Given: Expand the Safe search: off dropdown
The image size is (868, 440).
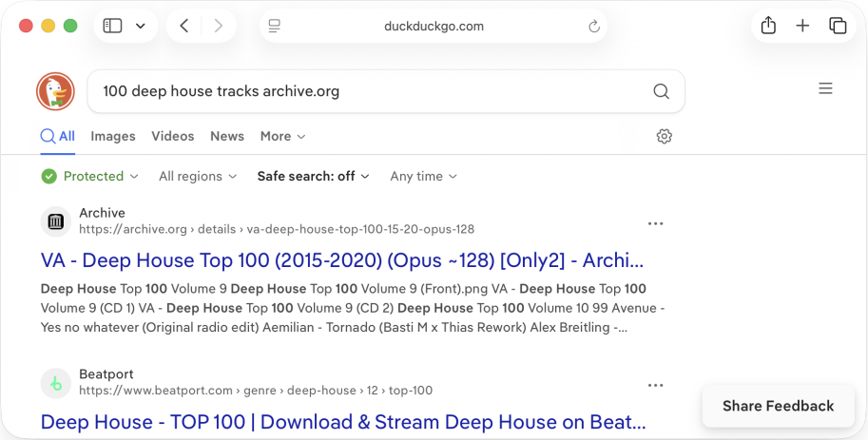Looking at the screenshot, I should 314,177.
